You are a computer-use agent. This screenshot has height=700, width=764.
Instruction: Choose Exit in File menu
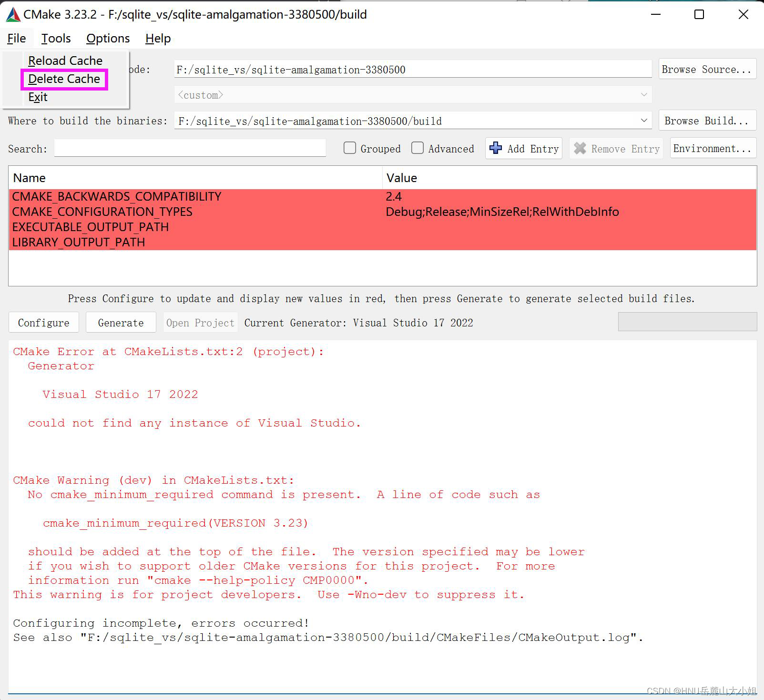point(38,97)
